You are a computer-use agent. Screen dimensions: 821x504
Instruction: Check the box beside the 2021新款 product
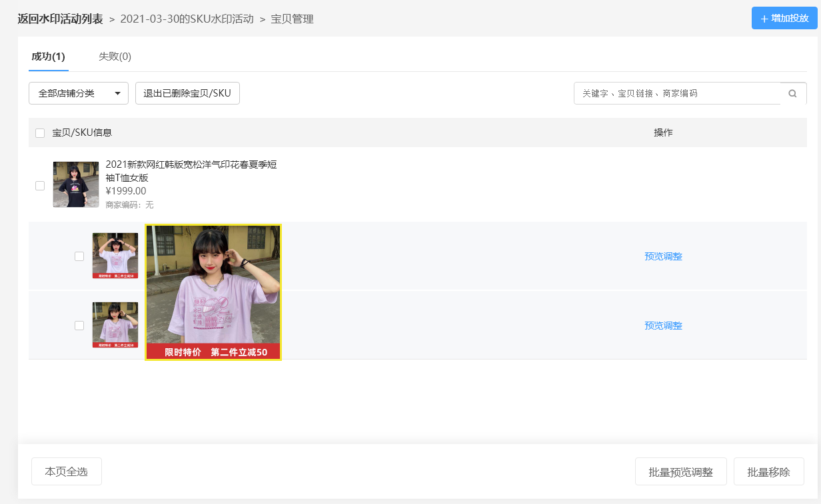(40, 186)
